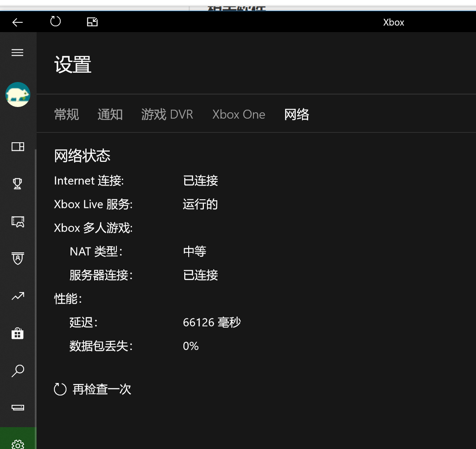Click 再检查一次 to recheck the network
The width and height of the screenshot is (476, 449).
pos(92,389)
